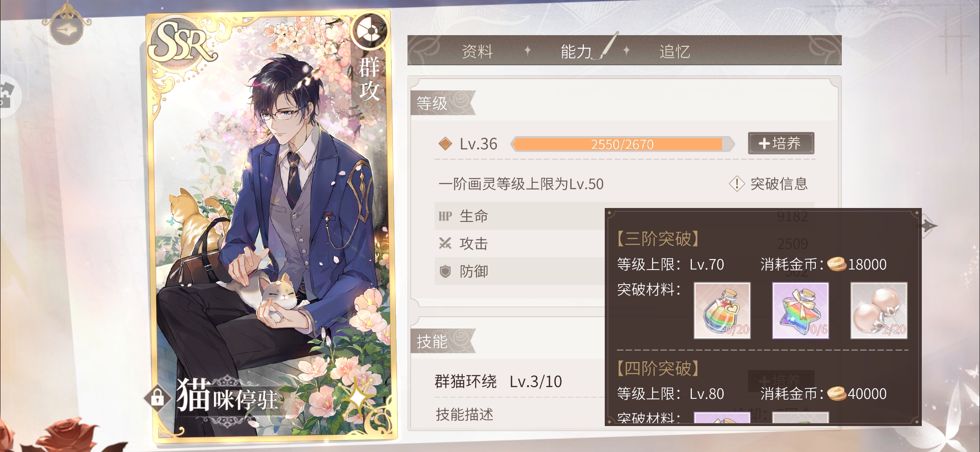Tap the rainbow heart potion material

(x=722, y=311)
